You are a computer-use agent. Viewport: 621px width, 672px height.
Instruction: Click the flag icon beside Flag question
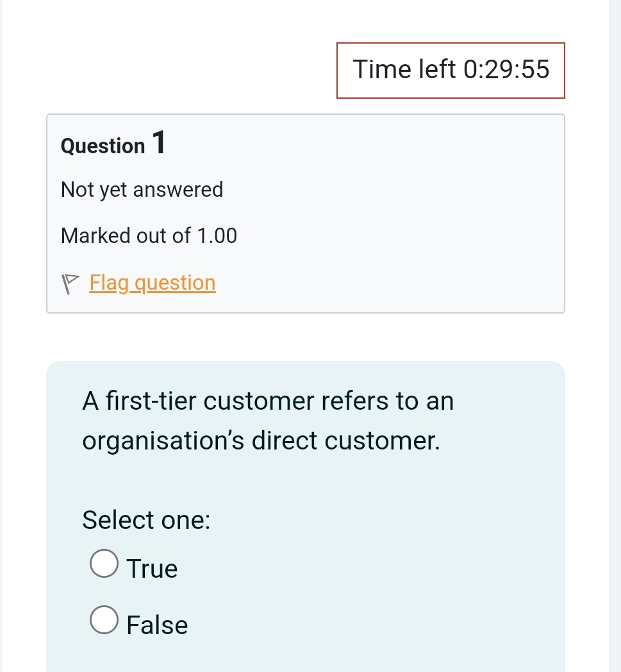(x=70, y=282)
